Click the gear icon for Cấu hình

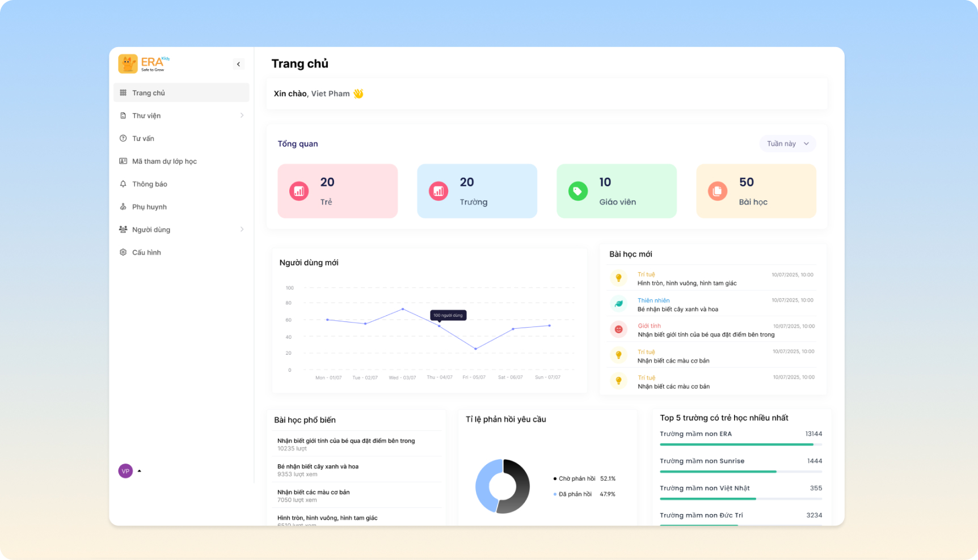tap(123, 252)
